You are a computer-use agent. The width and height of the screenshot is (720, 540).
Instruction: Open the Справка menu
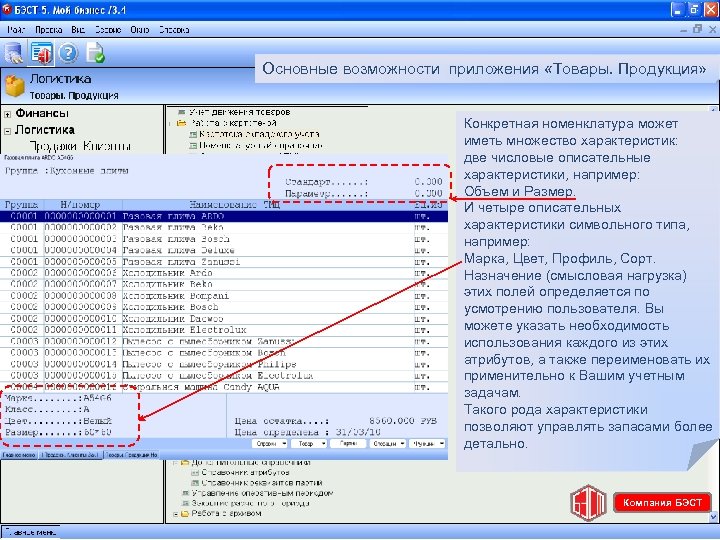pyautogui.click(x=174, y=30)
